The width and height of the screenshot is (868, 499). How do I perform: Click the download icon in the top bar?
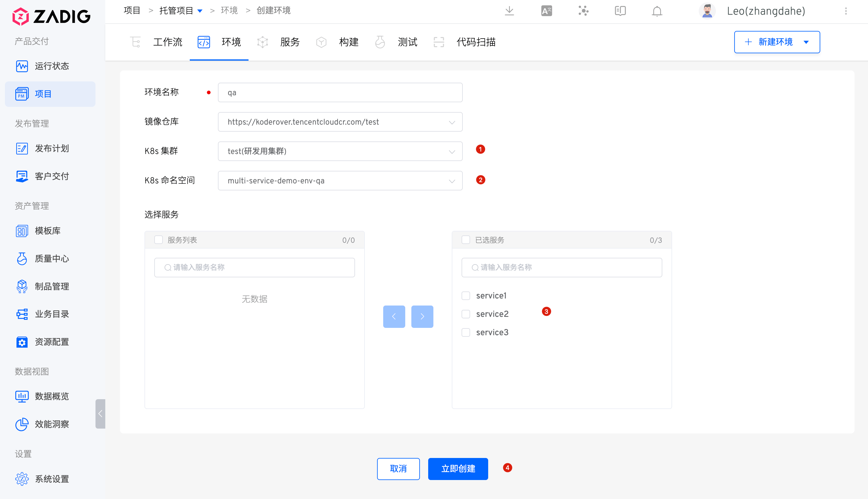(509, 11)
